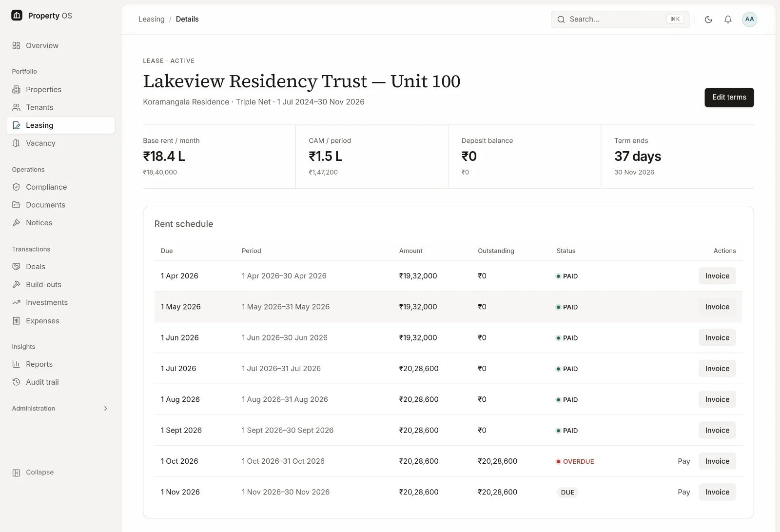Click the Amount column header
Screen dimensions: 780x532
tap(411, 251)
